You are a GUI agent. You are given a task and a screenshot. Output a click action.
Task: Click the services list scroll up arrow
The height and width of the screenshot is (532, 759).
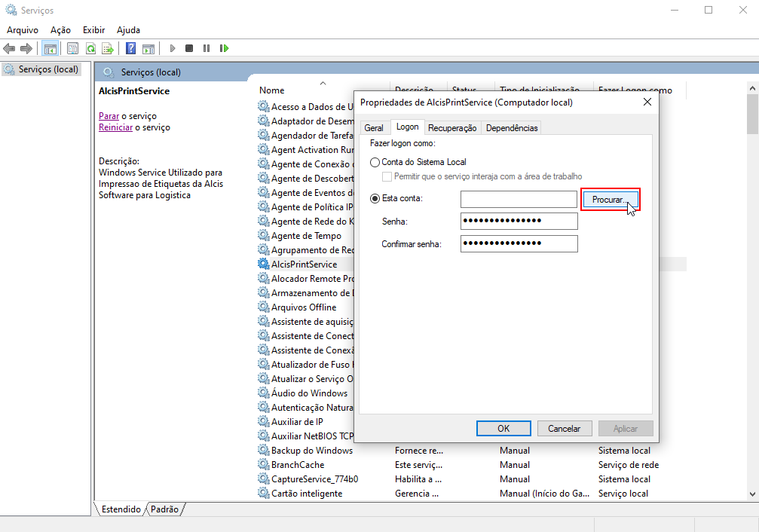752,89
